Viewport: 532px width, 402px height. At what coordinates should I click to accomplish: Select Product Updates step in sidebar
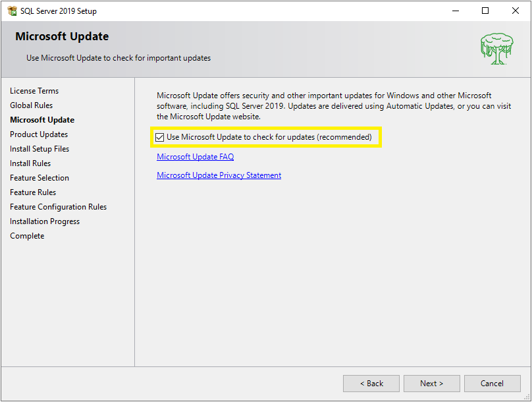[39, 134]
